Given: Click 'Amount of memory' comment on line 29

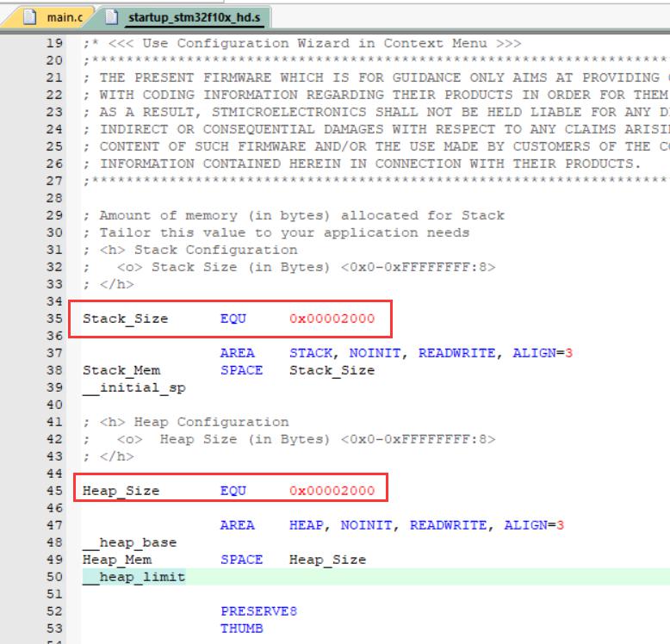Looking at the screenshot, I should coord(294,215).
